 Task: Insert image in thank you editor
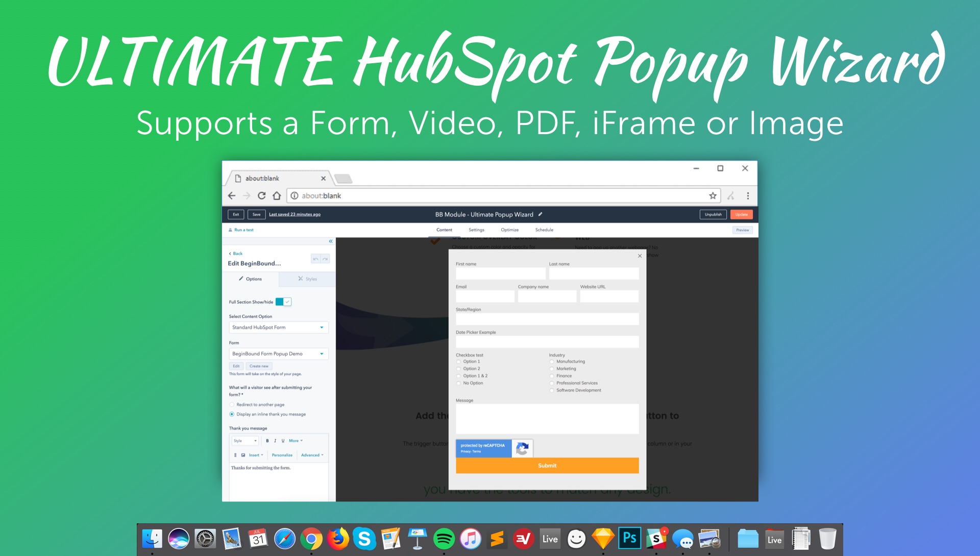(x=243, y=455)
